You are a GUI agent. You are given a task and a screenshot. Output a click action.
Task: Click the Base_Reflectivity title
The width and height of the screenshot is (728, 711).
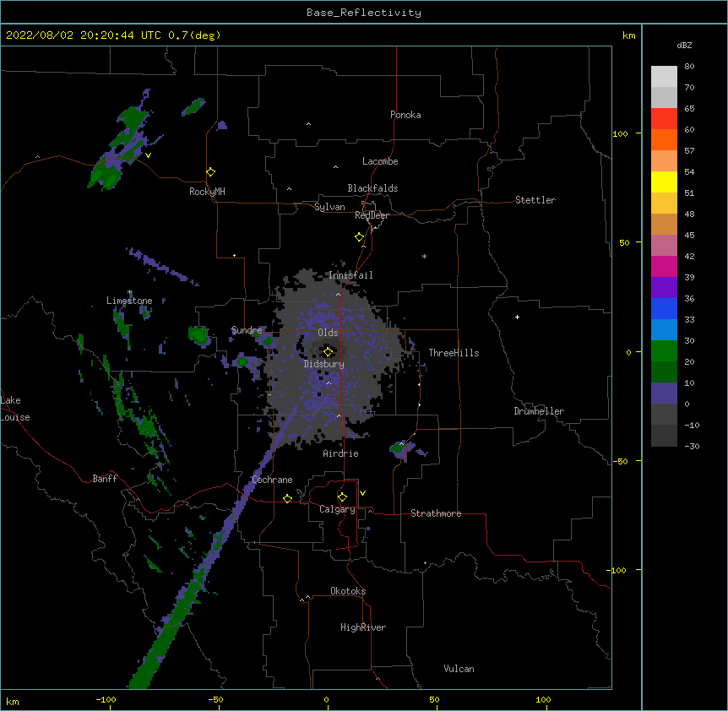(364, 13)
